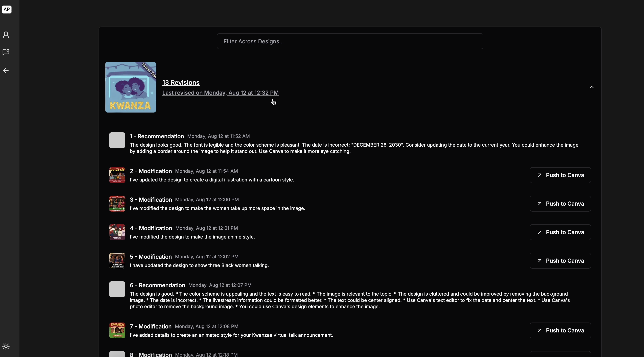Push revision 2 to Canva

[x=560, y=175]
